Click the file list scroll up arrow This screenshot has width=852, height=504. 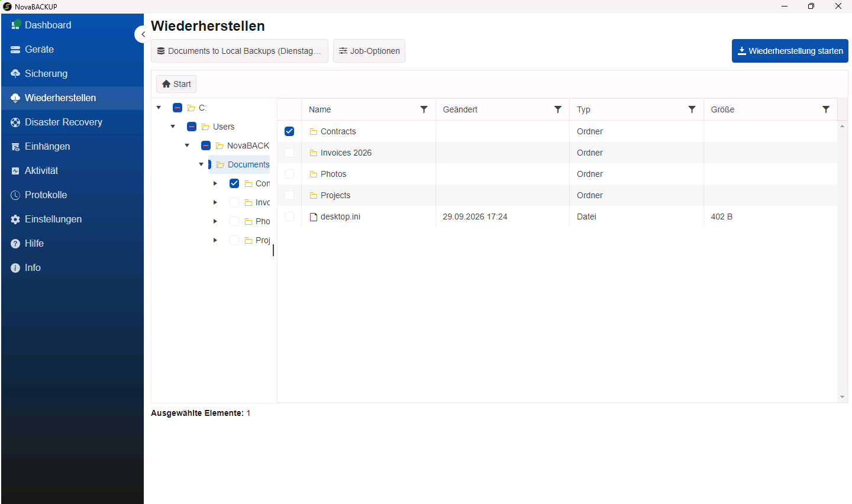coord(843,126)
